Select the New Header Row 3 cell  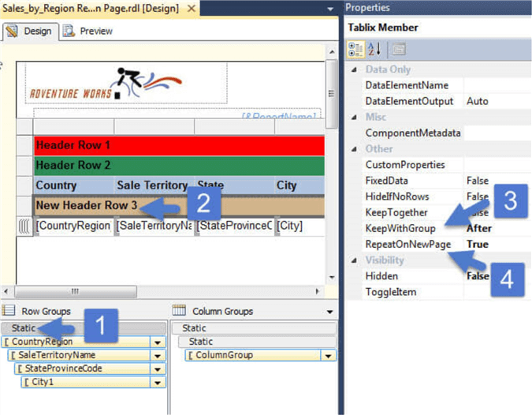[x=179, y=206]
